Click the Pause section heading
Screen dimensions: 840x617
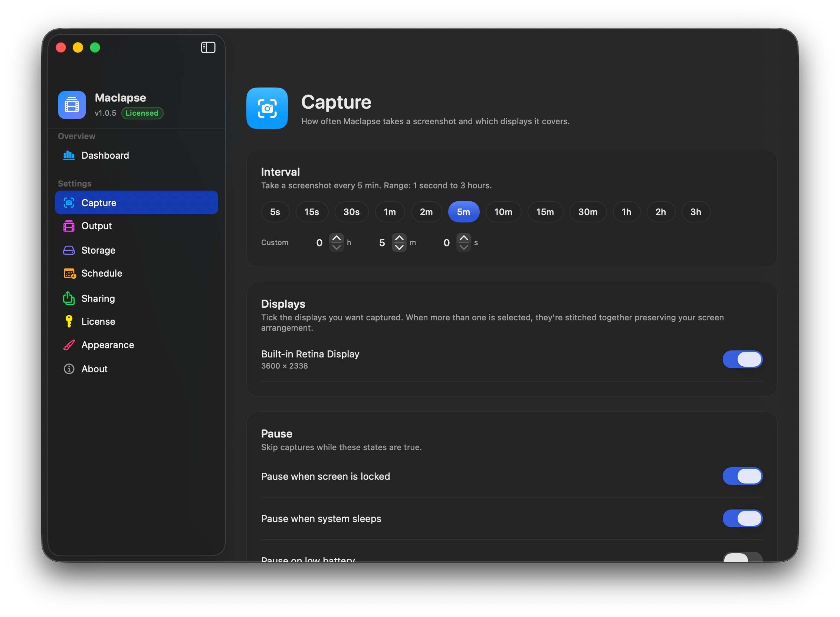pos(276,433)
